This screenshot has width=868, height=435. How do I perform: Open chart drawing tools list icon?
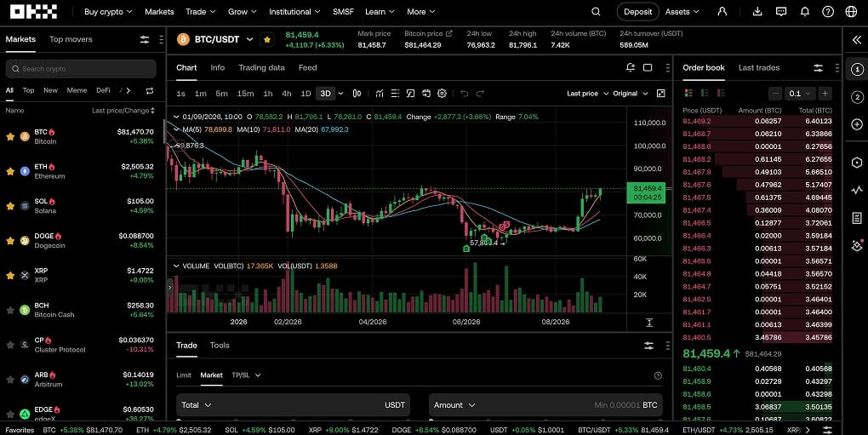tap(395, 94)
